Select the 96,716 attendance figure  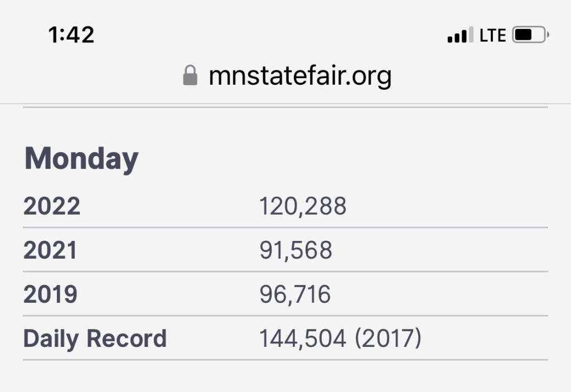[295, 294]
